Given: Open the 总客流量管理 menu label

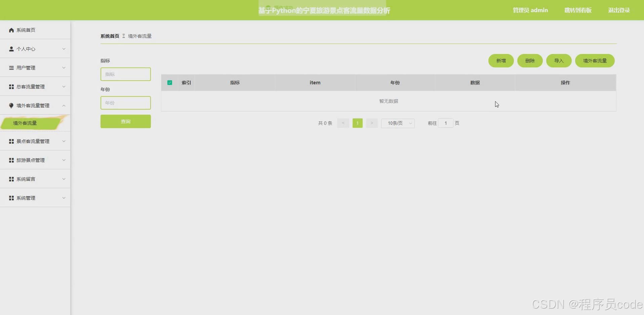Looking at the screenshot, I should click(x=31, y=86).
